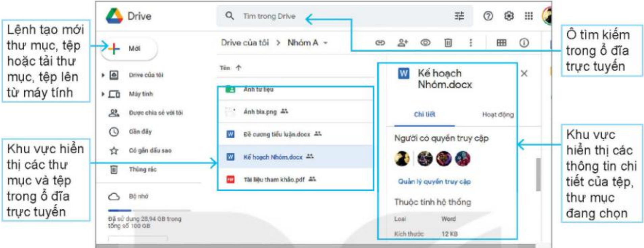Switch to grid layout view icon

501,43
